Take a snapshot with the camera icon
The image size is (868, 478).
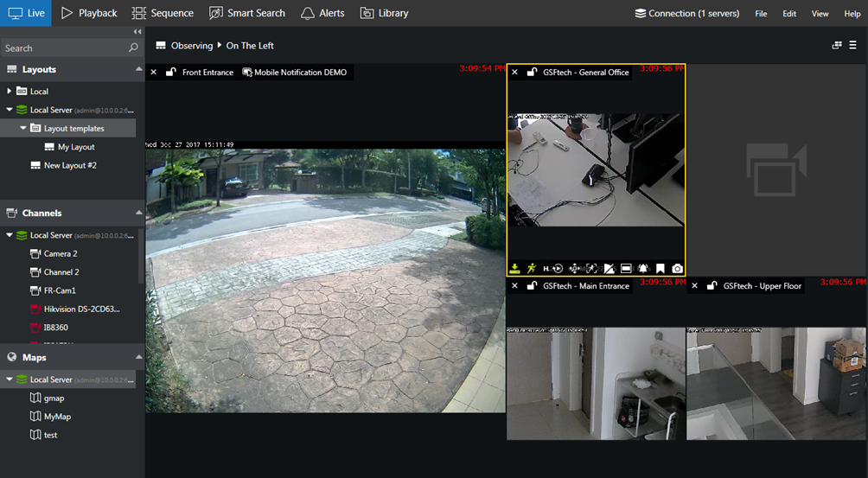coord(677,269)
